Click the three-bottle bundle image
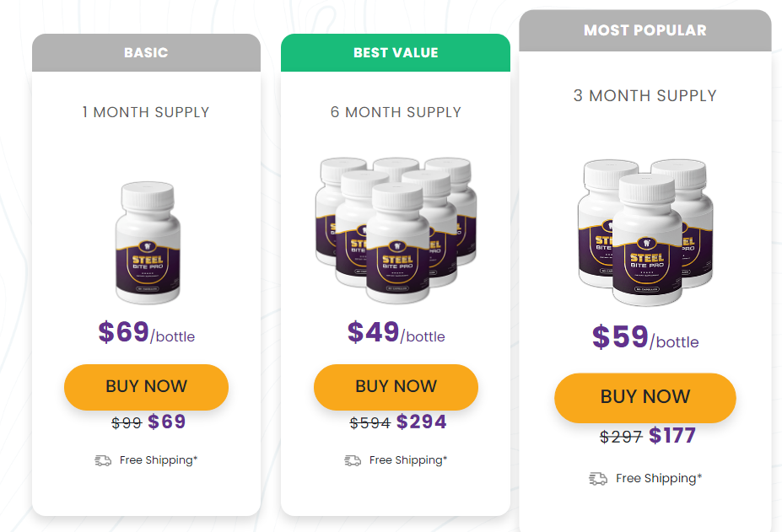 645,233
